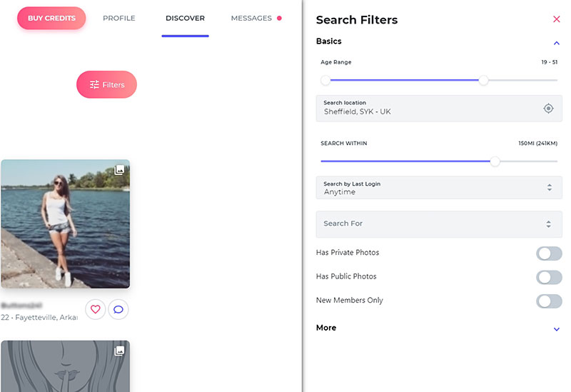Viewport: 571px width, 392px height.
Task: Collapse the Basics section chevron
Action: click(557, 43)
